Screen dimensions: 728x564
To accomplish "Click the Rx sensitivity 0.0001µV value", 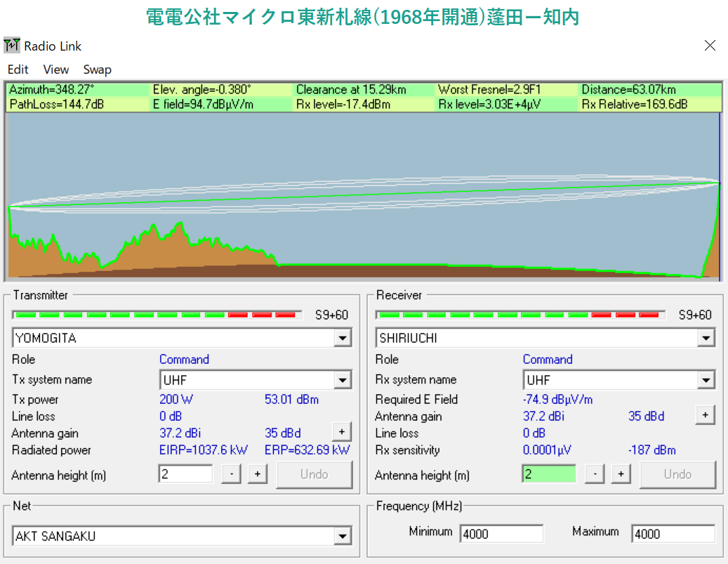I will (x=547, y=450).
